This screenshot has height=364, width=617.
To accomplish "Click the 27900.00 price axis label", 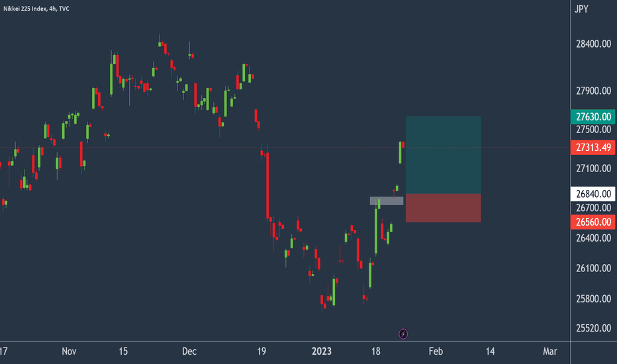I will 593,91.
